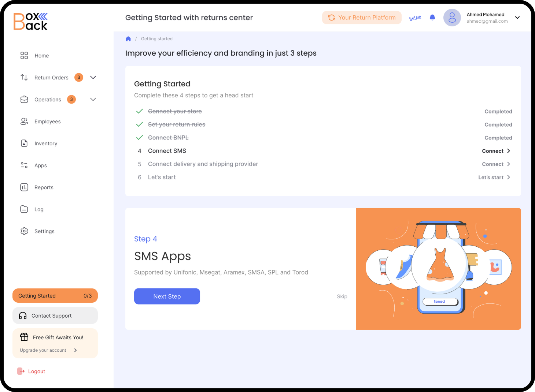The height and width of the screenshot is (392, 535).
Task: Expand the Operations submenu
Action: pos(93,100)
